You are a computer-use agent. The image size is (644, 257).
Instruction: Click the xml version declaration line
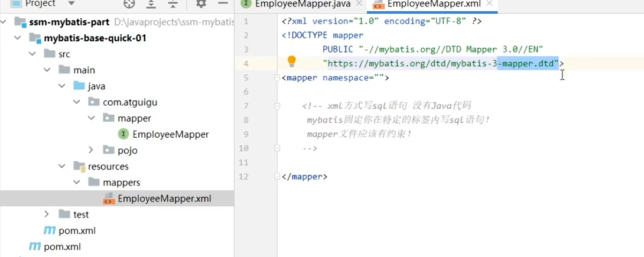tap(382, 21)
